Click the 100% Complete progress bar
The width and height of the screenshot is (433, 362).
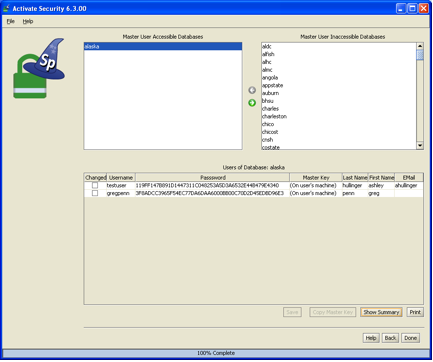(x=216, y=353)
